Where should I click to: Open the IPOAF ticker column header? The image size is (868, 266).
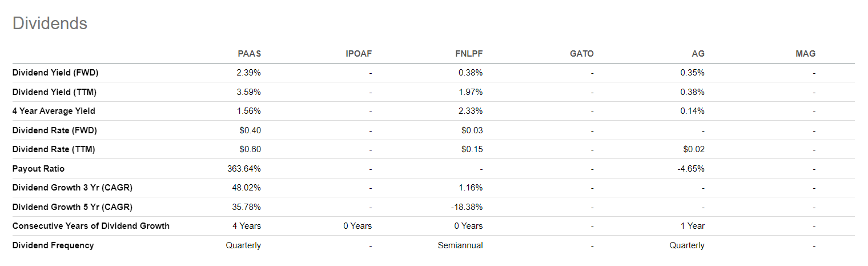click(359, 54)
